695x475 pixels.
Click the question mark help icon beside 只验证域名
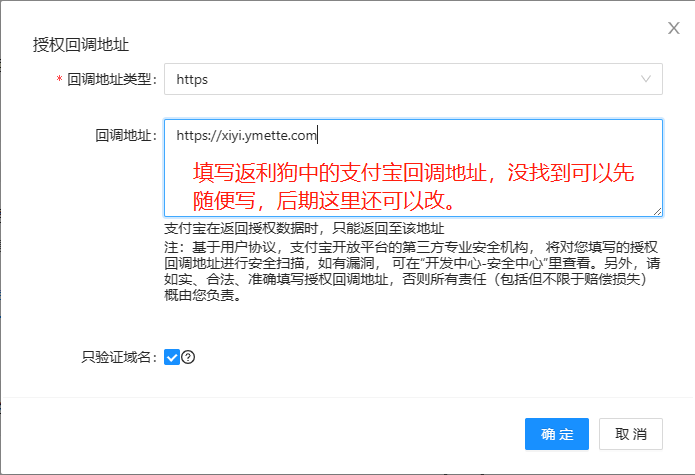pyautogui.click(x=188, y=357)
